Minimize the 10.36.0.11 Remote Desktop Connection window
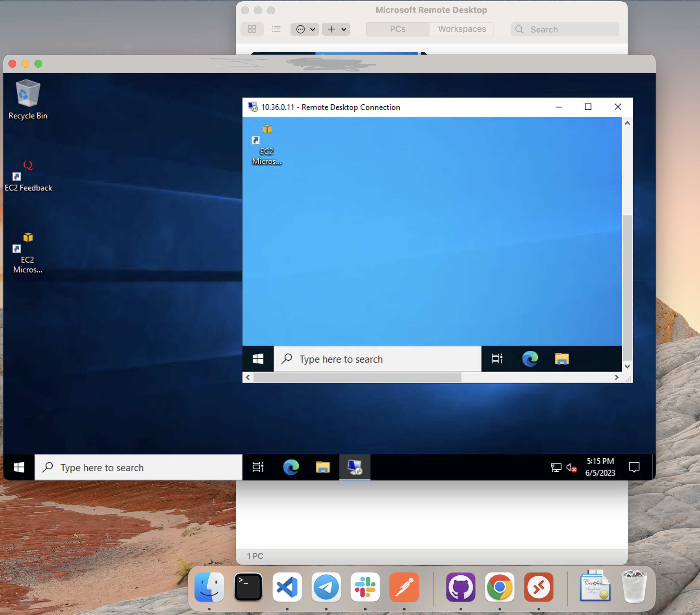The height and width of the screenshot is (615, 700). 559,107
